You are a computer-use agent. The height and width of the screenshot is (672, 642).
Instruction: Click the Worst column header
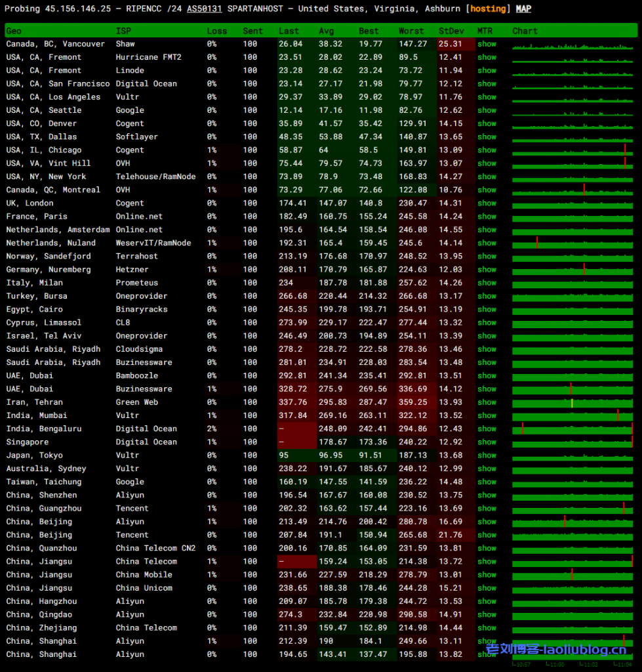(x=411, y=31)
